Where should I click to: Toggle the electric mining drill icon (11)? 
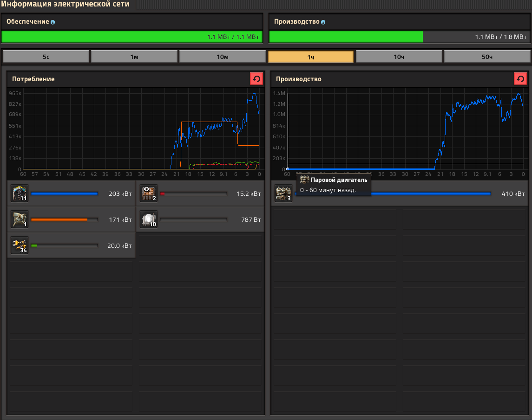click(x=20, y=193)
